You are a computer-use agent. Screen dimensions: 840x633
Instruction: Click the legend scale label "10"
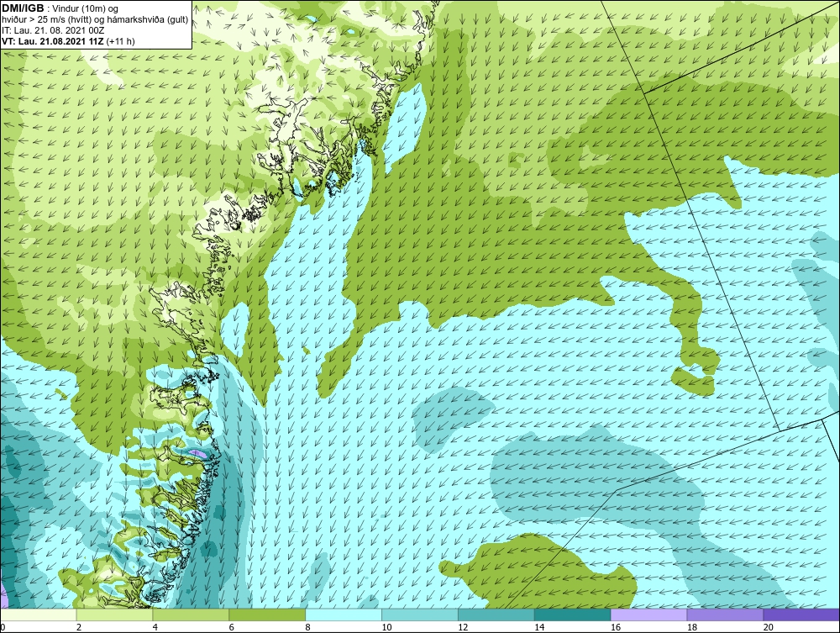point(386,627)
